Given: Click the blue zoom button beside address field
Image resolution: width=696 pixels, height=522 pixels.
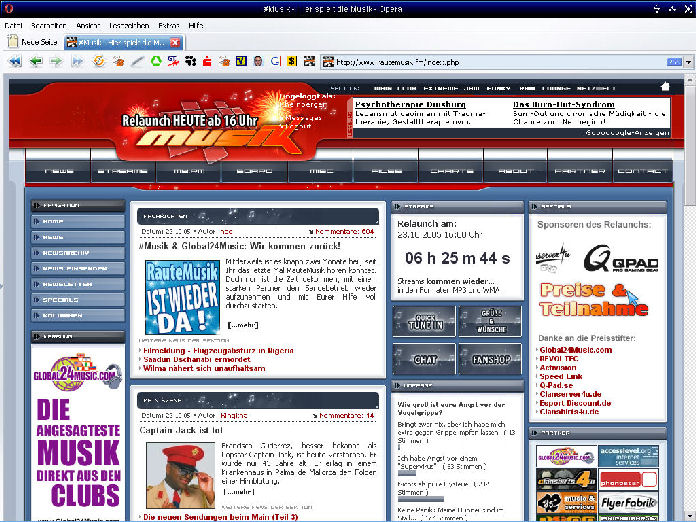Looking at the screenshot, I should point(674,62).
